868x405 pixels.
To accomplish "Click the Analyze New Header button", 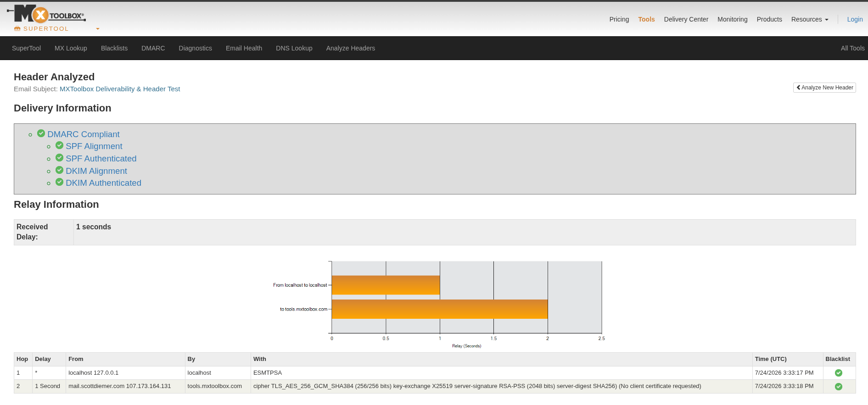I will (824, 88).
